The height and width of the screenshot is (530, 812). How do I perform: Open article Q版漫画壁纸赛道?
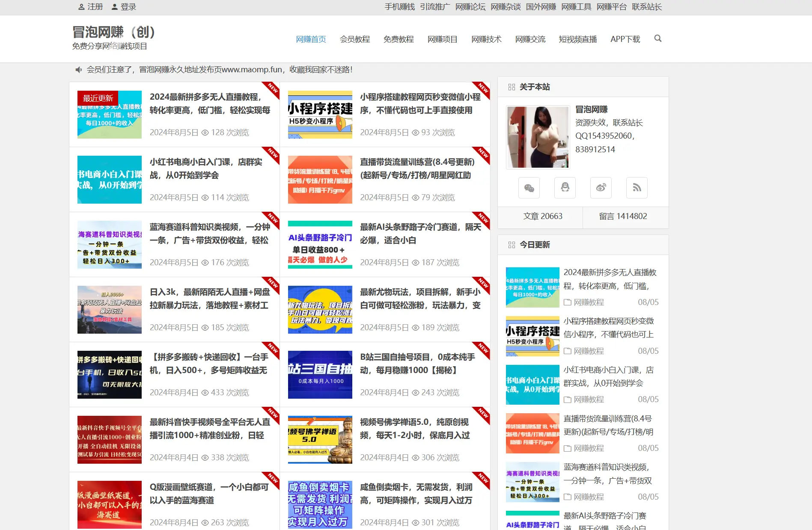coord(209,494)
